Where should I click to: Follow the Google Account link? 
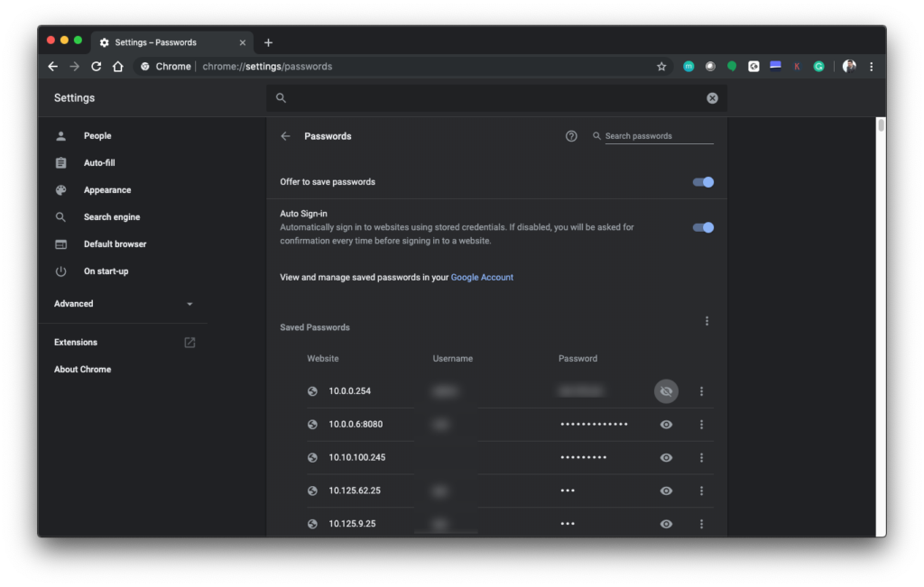tap(482, 278)
